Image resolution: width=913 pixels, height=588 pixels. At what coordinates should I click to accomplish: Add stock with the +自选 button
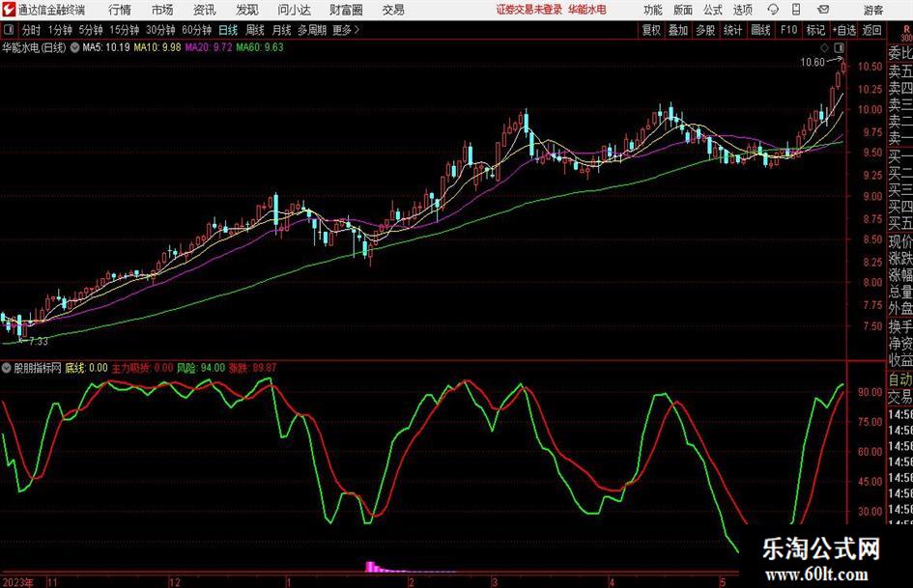pyautogui.click(x=844, y=30)
